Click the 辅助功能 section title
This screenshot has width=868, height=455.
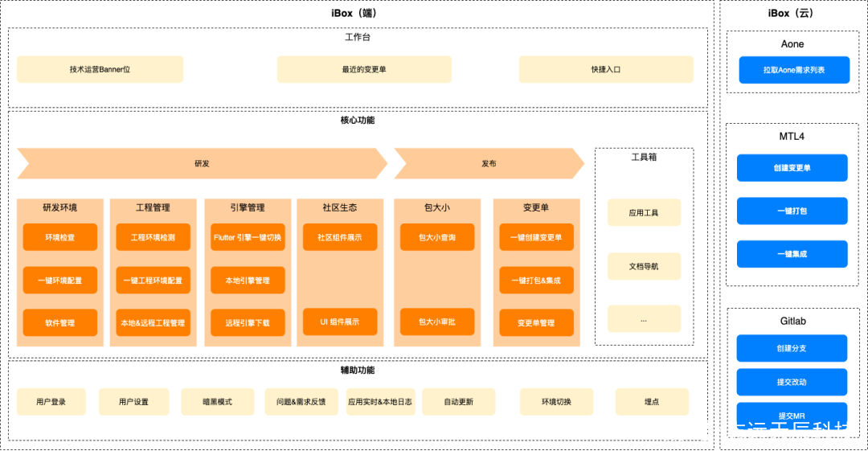point(358,371)
